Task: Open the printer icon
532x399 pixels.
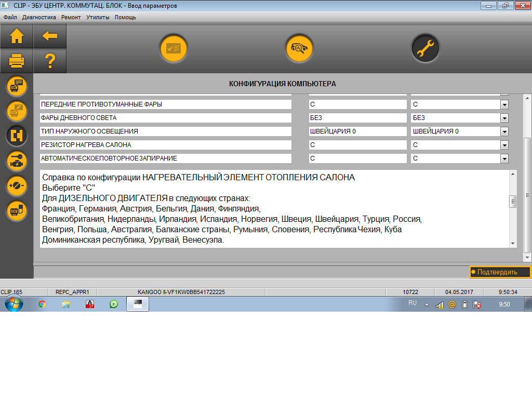Action: (x=17, y=61)
